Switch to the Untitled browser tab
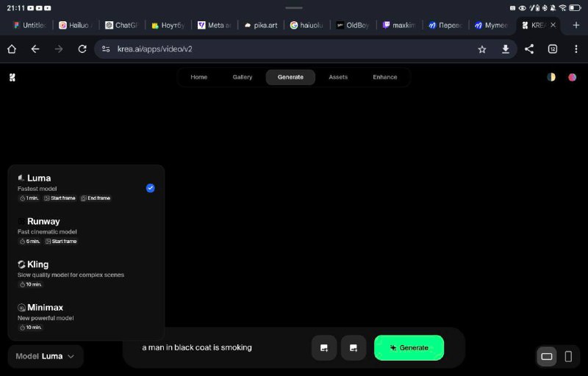 [x=29, y=25]
